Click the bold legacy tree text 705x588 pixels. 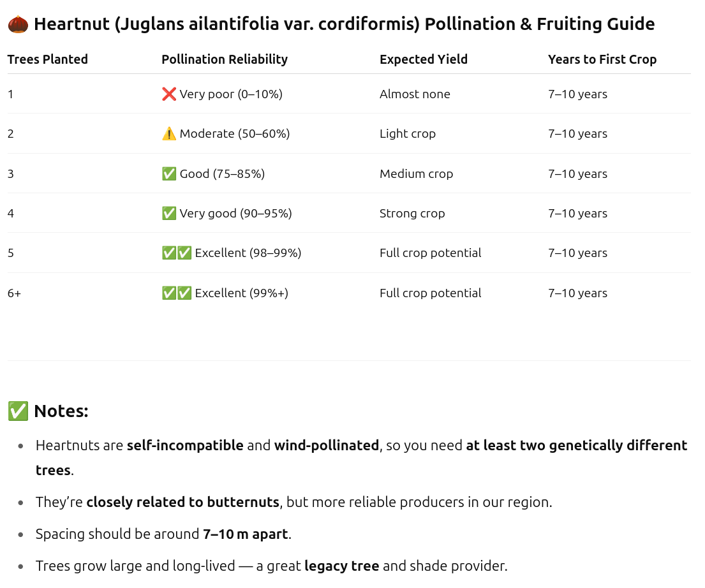[342, 566]
